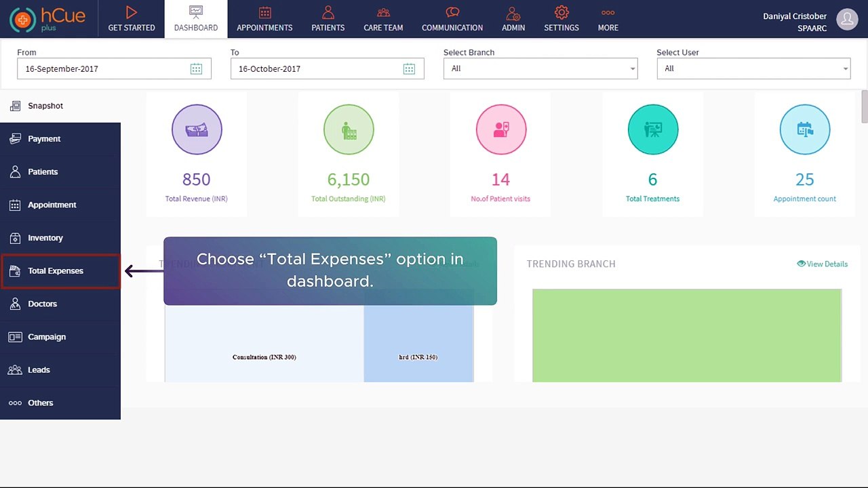
Task: Open Patients person icon in top bar
Action: [x=328, y=12]
